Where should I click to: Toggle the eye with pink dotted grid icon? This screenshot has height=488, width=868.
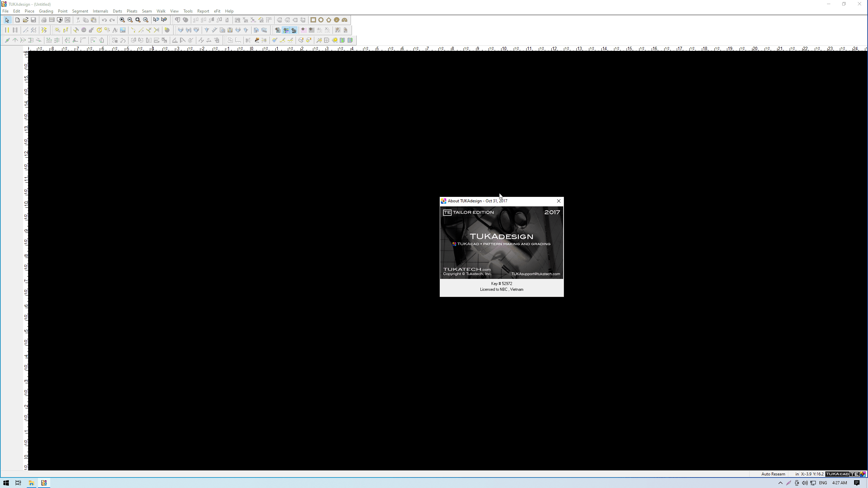(303, 30)
